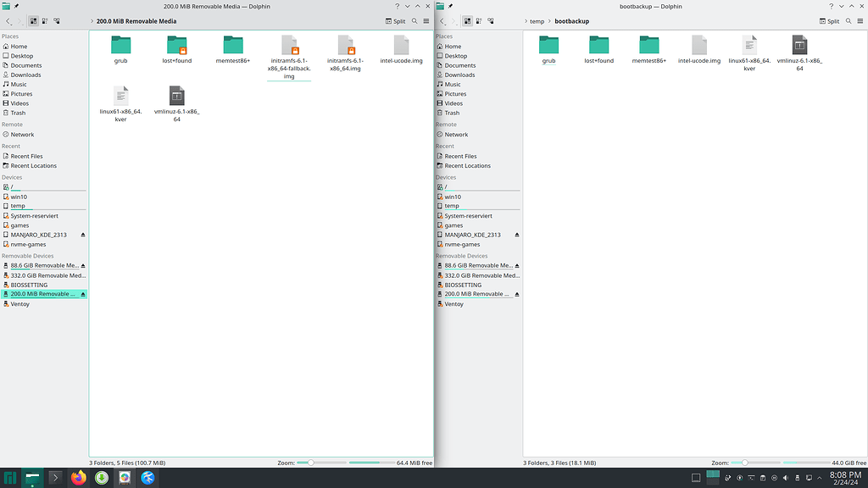This screenshot has width=868, height=488.
Task: Open the hamburger menu in left Dolphin toolbar
Action: [x=426, y=21]
